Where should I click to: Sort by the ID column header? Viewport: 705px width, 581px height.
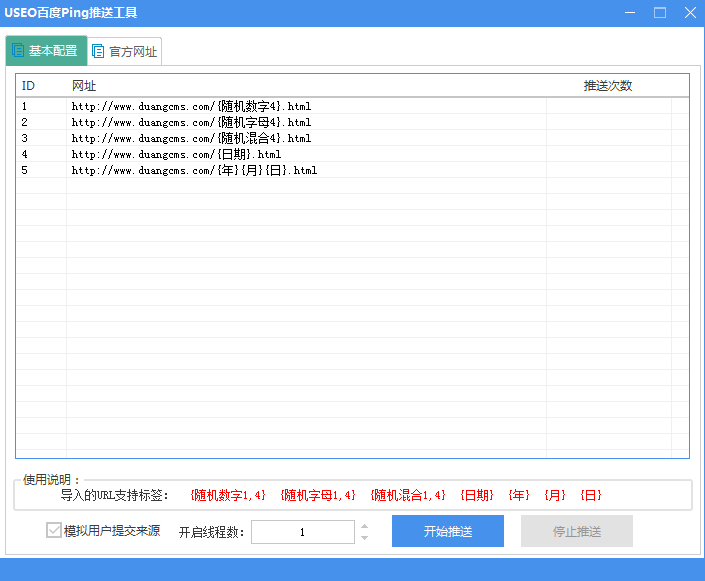[x=41, y=85]
